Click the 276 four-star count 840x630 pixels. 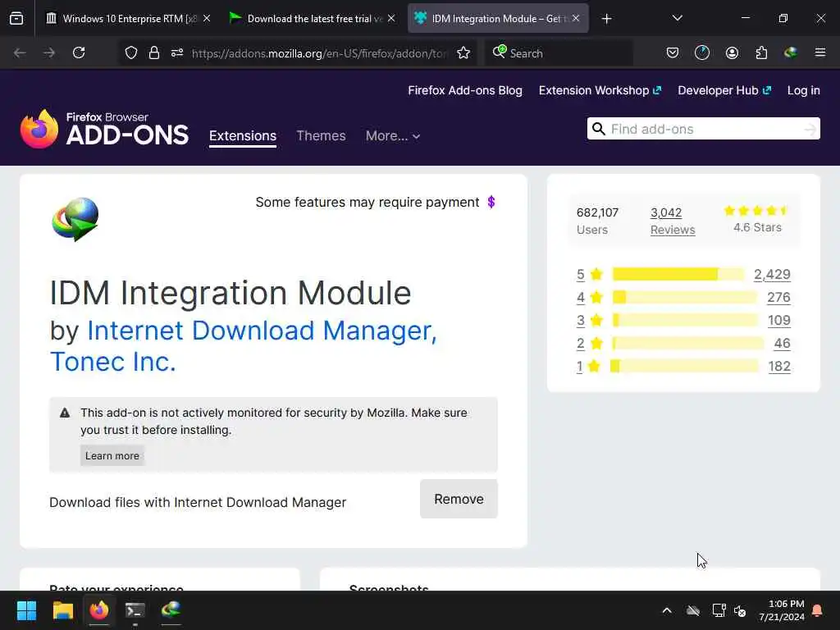click(x=779, y=297)
